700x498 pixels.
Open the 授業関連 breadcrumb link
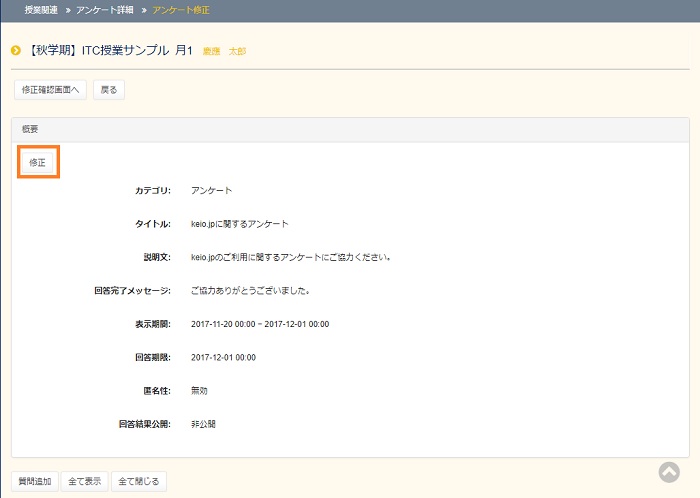(39, 9)
